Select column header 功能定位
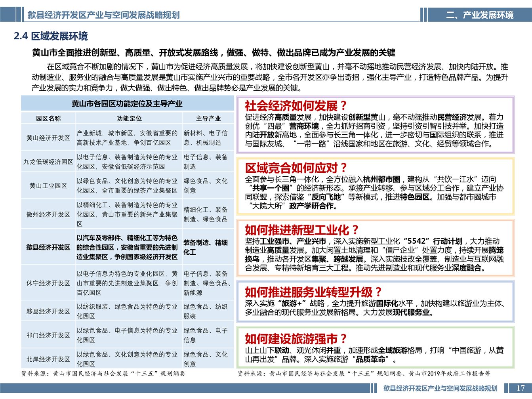Image resolution: width=532 pixels, height=399 pixels. pyautogui.click(x=129, y=118)
